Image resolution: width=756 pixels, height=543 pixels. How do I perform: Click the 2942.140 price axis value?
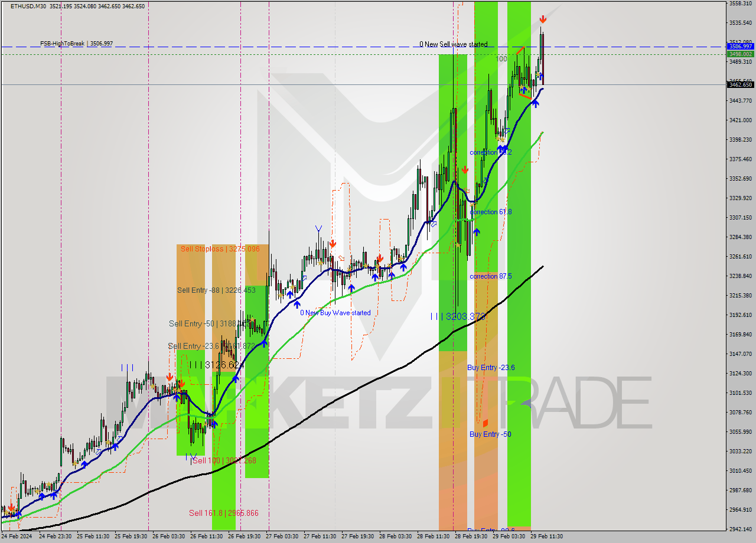click(740, 529)
